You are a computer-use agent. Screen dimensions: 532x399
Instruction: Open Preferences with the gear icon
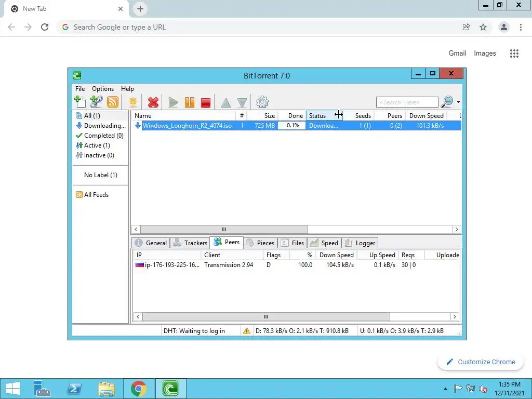[x=262, y=102]
